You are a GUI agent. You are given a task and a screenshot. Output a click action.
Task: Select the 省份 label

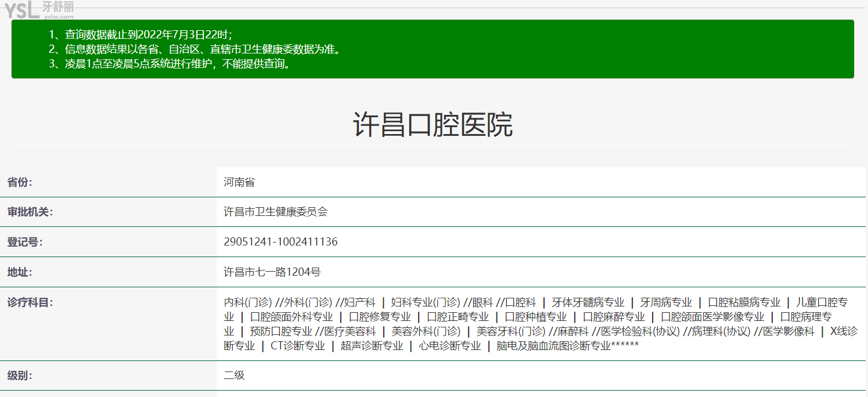pos(20,182)
